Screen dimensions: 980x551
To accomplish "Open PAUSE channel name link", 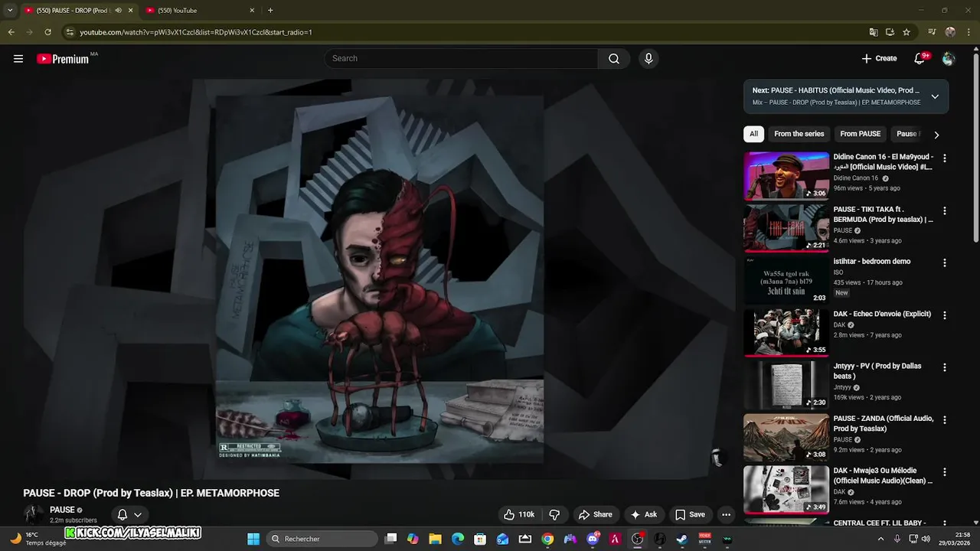I will [62, 510].
